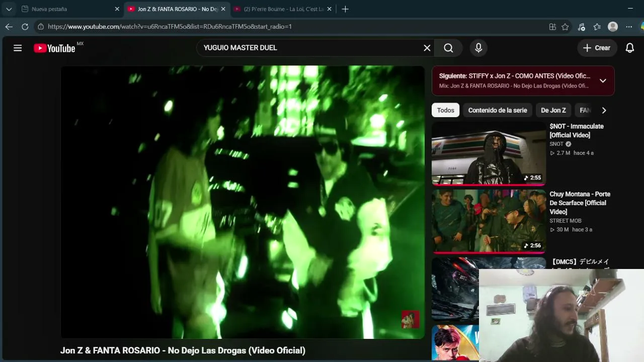
Task: Select the De Jon Z chip
Action: (553, 110)
